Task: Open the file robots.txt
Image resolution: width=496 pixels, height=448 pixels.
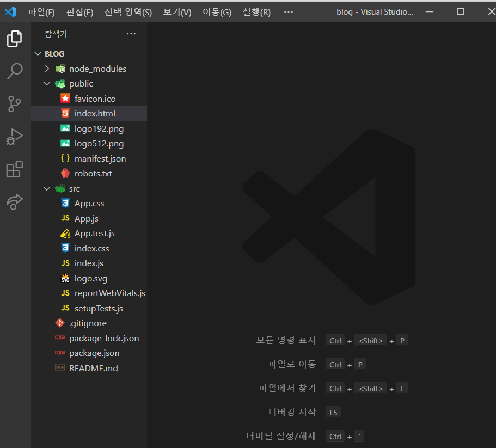Action: click(x=93, y=174)
